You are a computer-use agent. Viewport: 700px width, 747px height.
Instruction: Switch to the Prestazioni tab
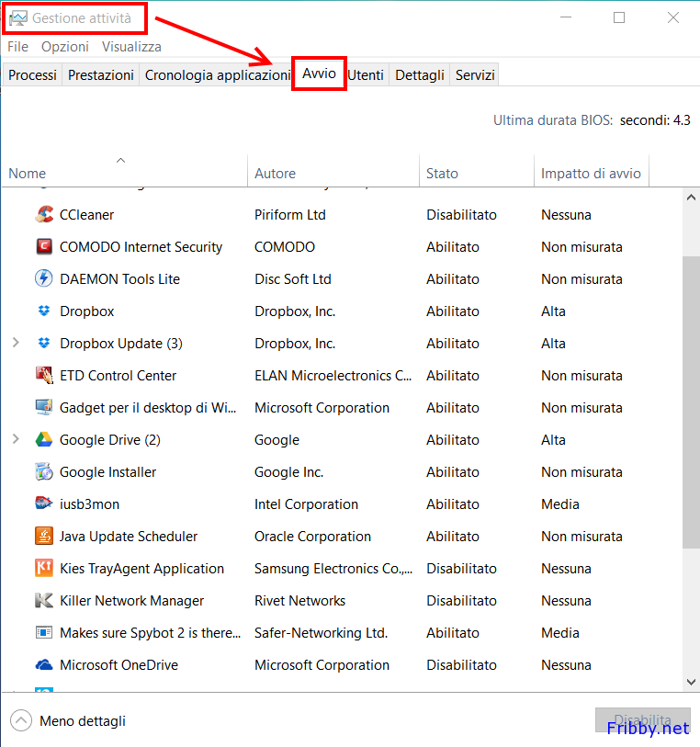pyautogui.click(x=101, y=75)
